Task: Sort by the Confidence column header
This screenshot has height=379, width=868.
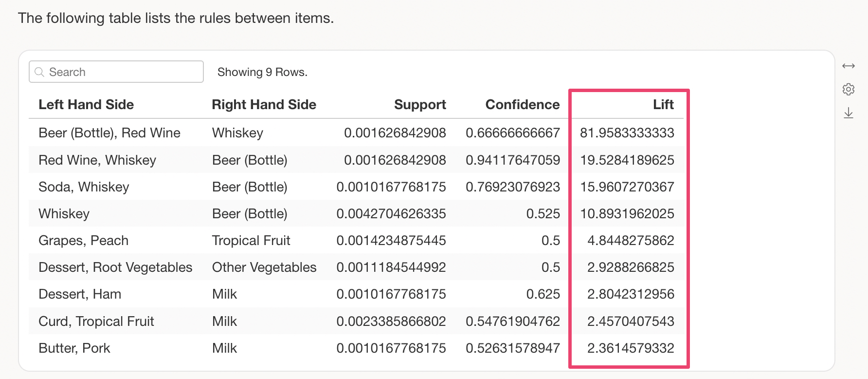Action: click(x=522, y=104)
